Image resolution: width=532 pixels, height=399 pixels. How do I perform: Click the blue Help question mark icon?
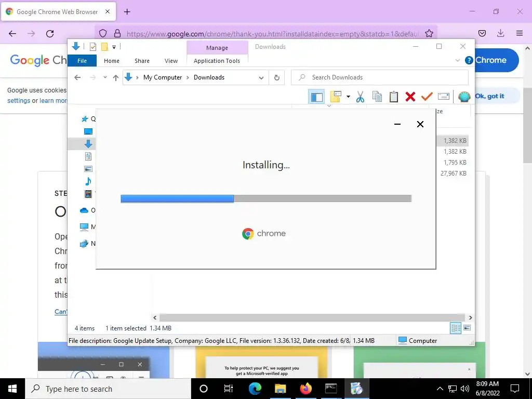point(469,60)
